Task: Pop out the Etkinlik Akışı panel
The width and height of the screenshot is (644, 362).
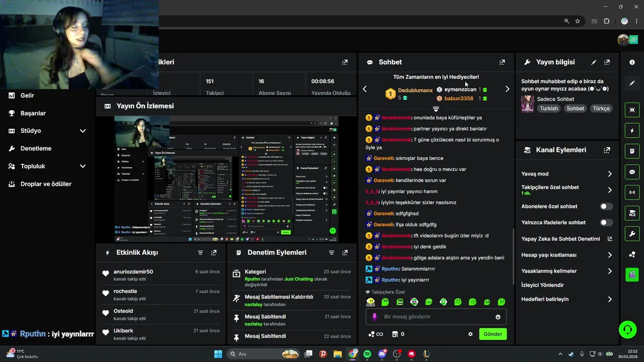Action: click(x=214, y=252)
